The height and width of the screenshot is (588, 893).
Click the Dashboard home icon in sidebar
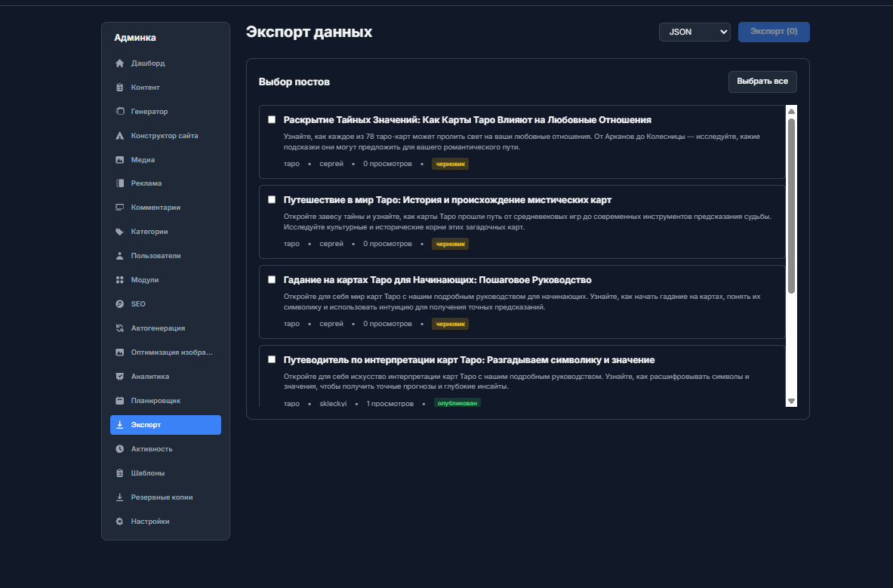[x=119, y=63]
